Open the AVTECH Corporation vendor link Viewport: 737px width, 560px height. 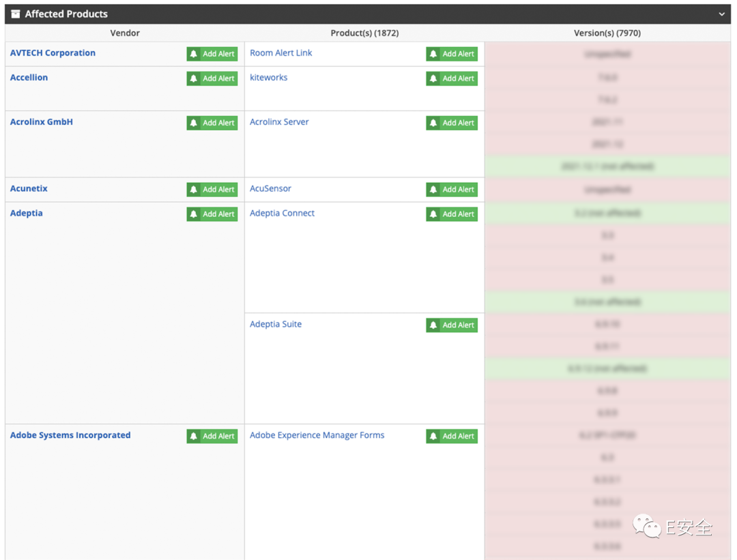(x=53, y=53)
